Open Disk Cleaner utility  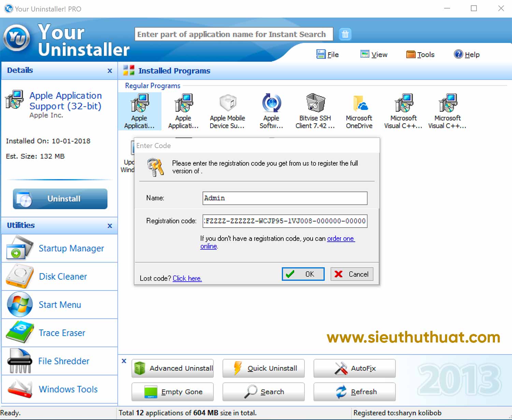(60, 277)
